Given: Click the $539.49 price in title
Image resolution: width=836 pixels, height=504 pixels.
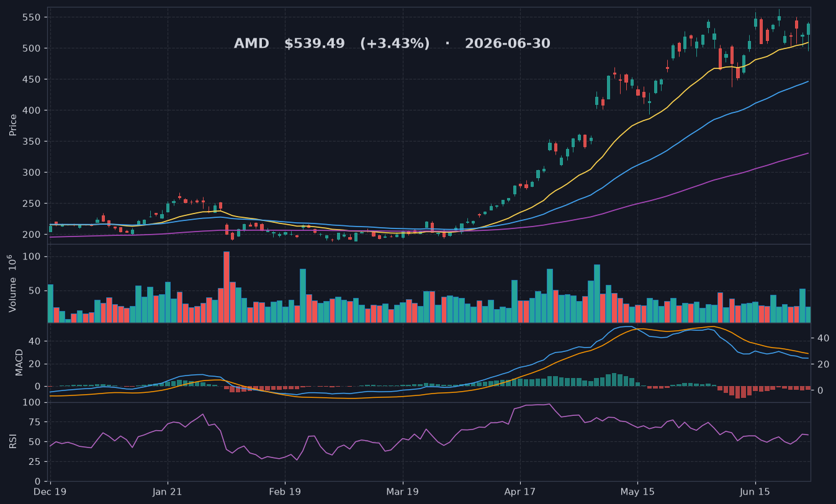Looking at the screenshot, I should (315, 44).
